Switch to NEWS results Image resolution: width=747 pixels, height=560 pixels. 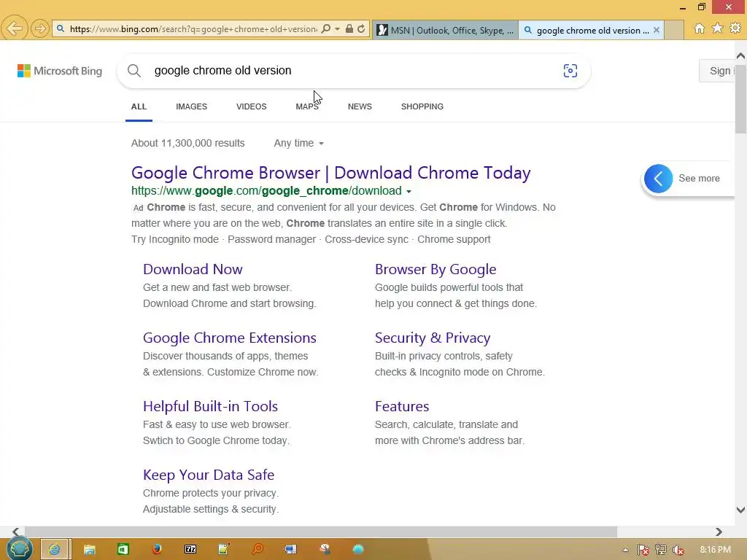360,106
